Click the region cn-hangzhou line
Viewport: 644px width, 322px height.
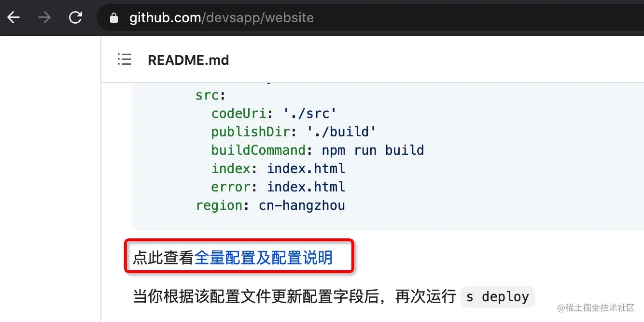point(270,205)
